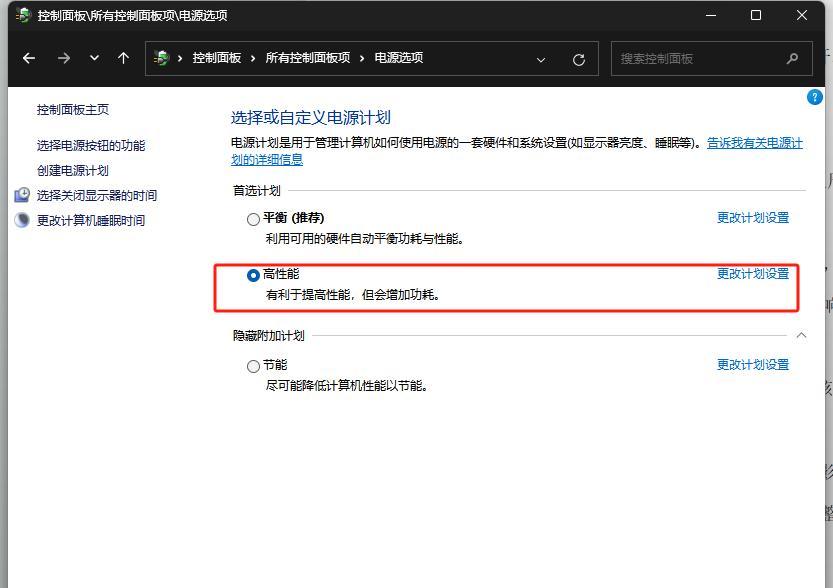The width and height of the screenshot is (833, 588).
Task: Refresh the control panel view
Action: (578, 59)
